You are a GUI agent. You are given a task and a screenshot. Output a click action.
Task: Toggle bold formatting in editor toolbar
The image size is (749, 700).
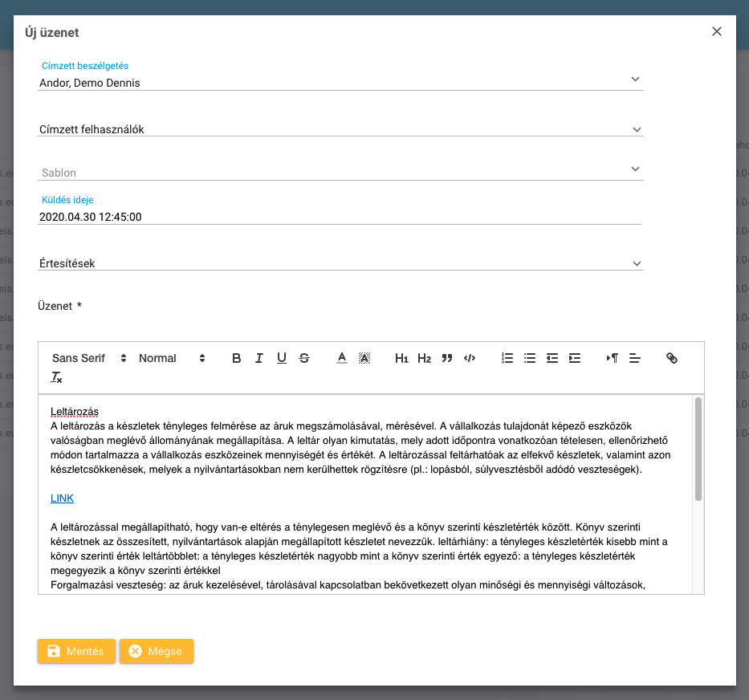(236, 358)
